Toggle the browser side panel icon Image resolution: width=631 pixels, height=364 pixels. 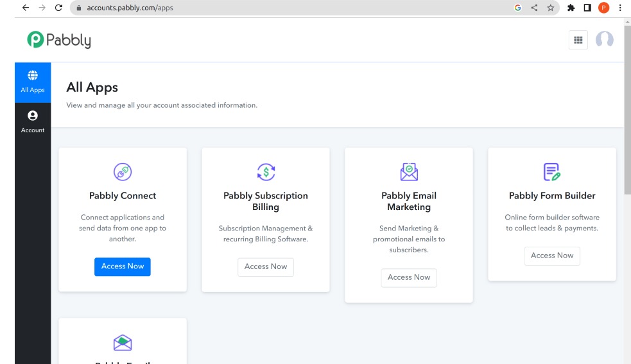click(587, 8)
